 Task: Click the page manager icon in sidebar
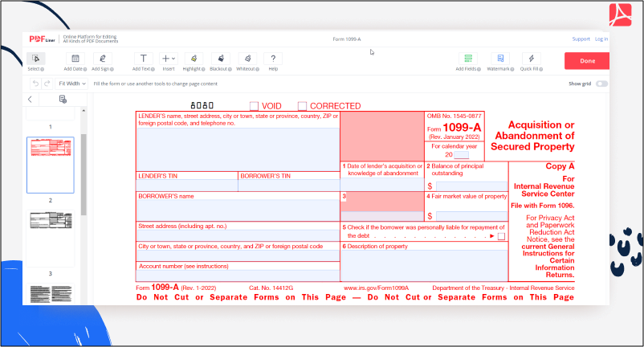(63, 99)
